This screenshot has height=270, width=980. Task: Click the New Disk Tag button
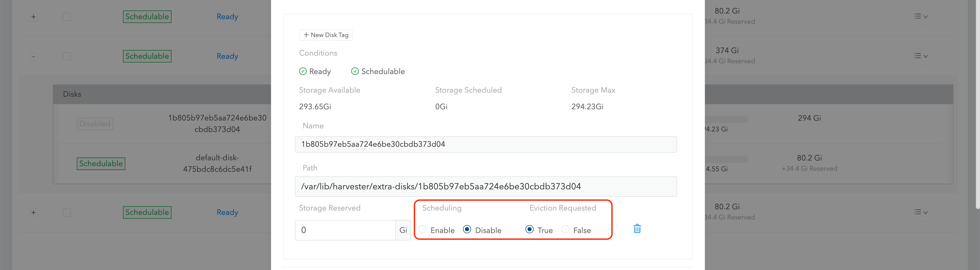coord(326,35)
